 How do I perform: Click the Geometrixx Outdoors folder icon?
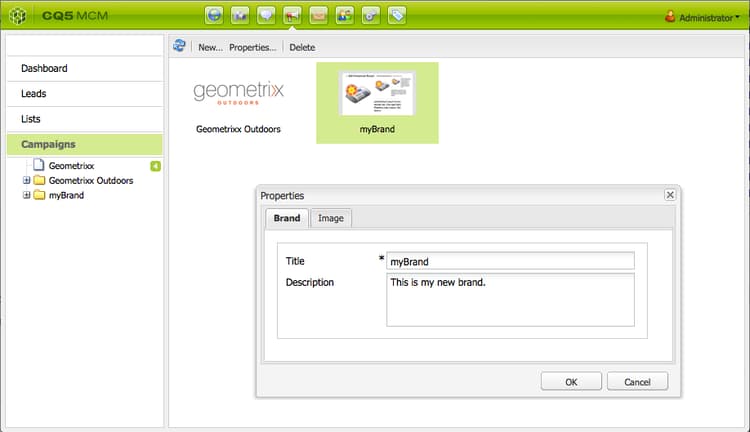(39, 180)
